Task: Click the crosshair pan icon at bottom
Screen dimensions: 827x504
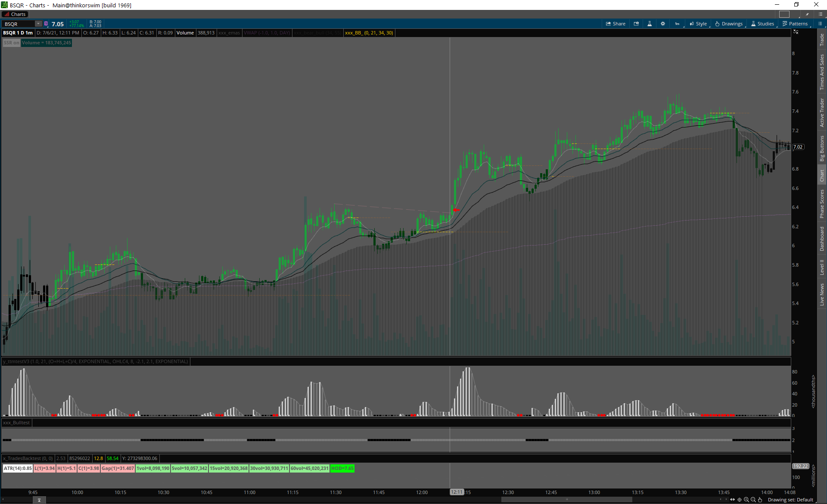Action: 740,500
